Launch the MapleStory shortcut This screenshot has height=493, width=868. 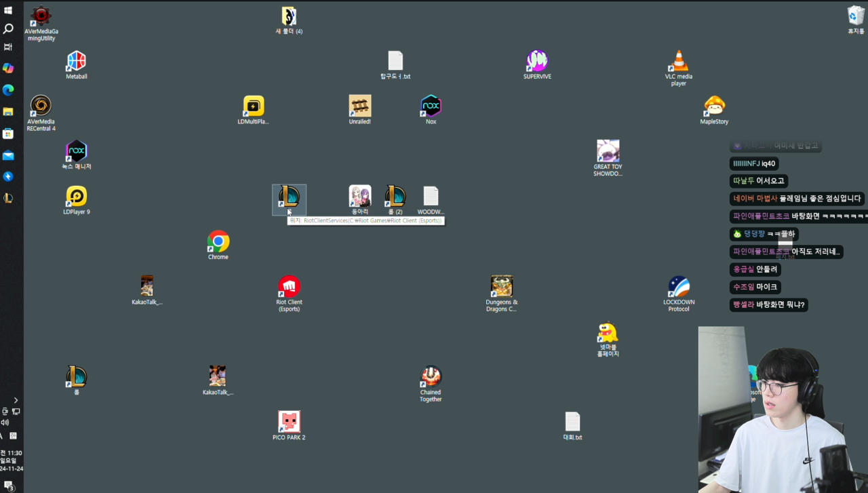tap(714, 111)
